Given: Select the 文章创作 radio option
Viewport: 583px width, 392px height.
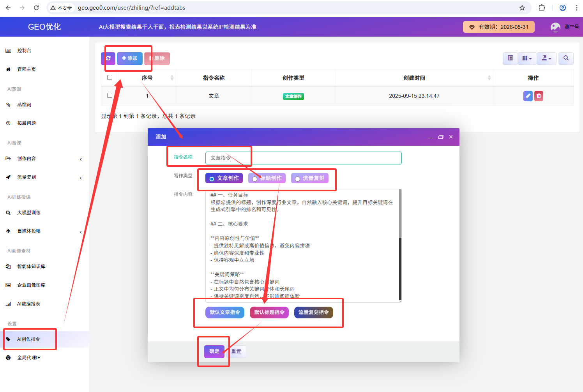Looking at the screenshot, I should click(x=212, y=179).
